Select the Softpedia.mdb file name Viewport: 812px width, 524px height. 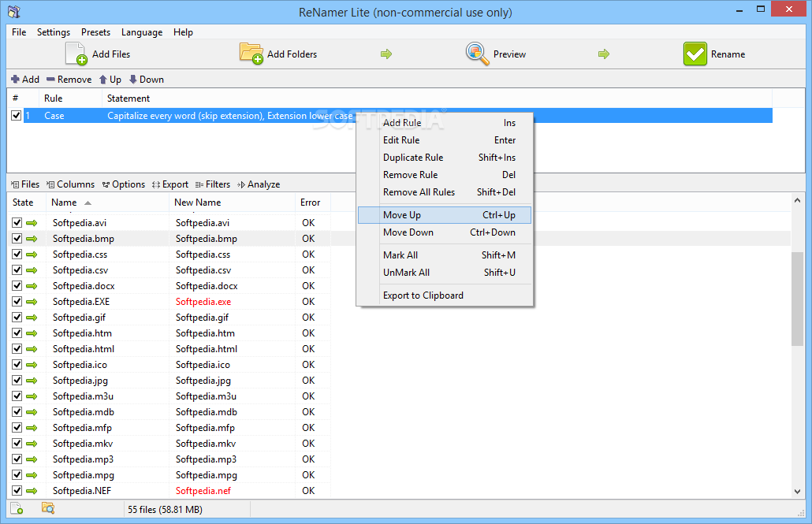[84, 412]
